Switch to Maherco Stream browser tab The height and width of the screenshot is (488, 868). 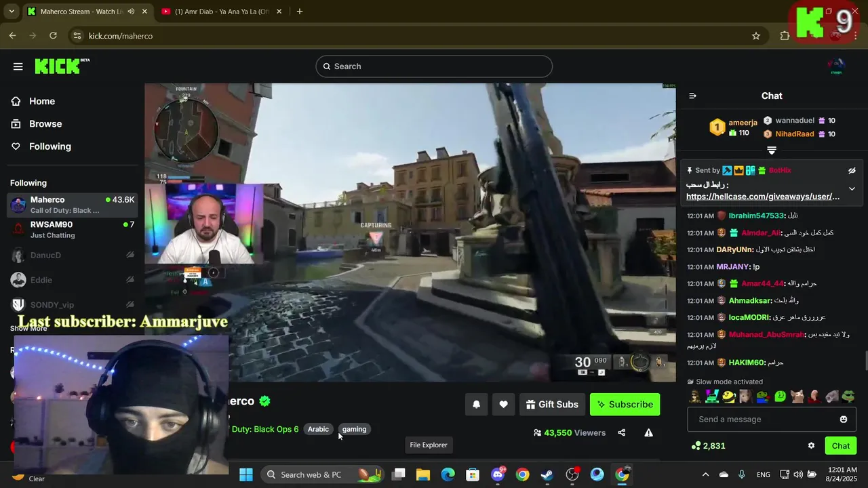point(81,12)
